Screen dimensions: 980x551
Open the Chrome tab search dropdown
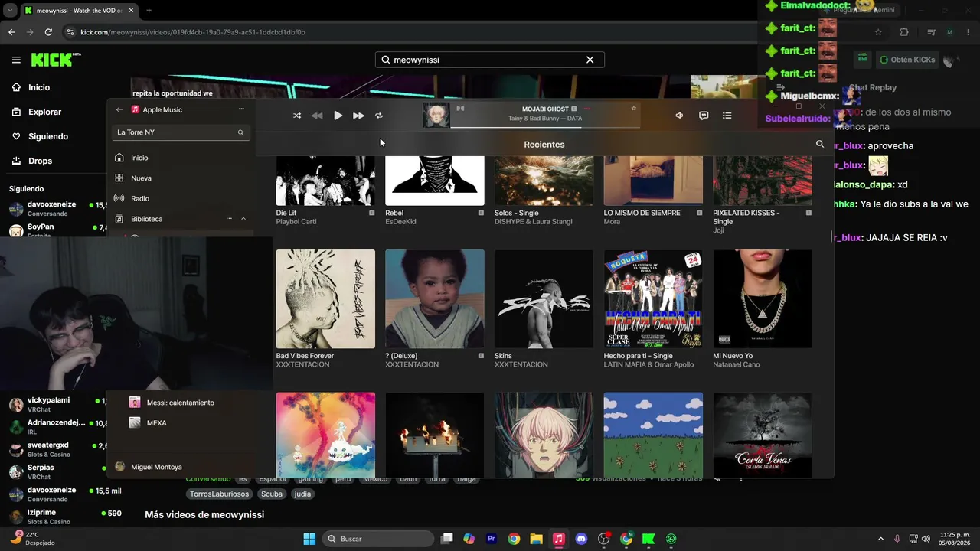coord(9,11)
